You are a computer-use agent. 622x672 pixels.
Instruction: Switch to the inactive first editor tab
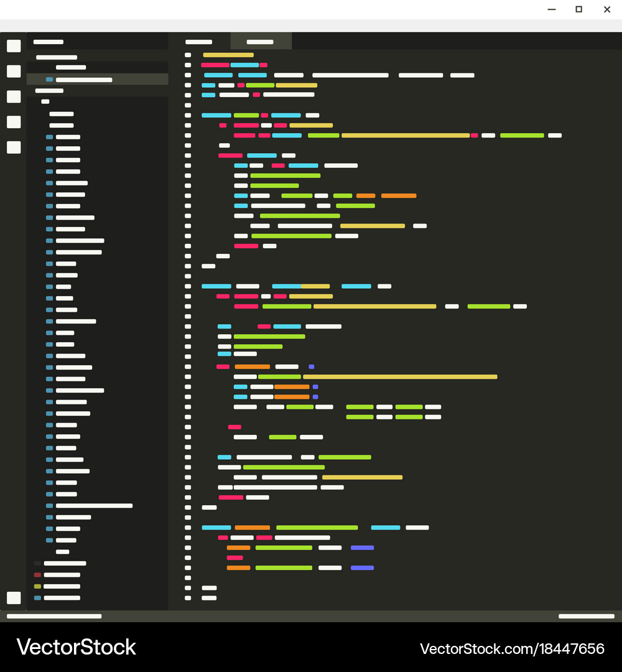[x=199, y=42]
